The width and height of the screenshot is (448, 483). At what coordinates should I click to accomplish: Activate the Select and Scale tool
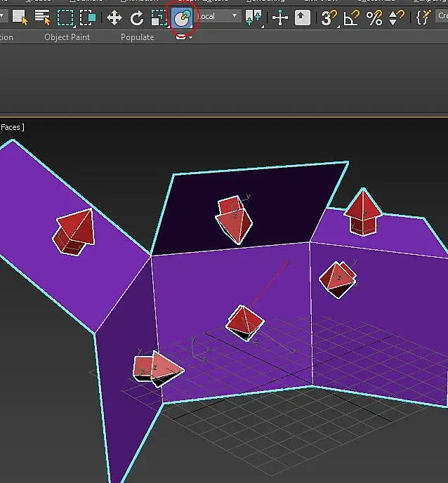pyautogui.click(x=159, y=18)
